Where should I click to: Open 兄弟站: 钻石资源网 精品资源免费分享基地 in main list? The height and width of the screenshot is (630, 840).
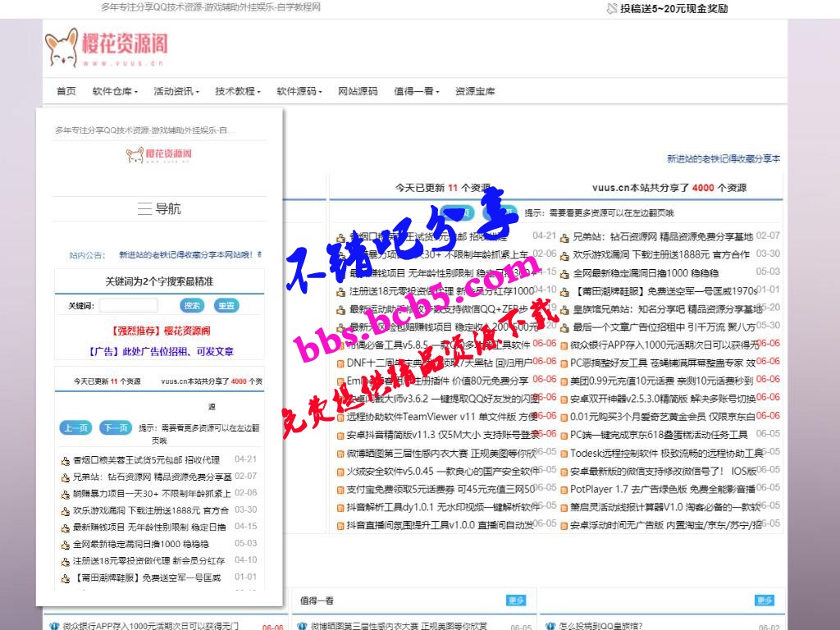[x=663, y=236]
